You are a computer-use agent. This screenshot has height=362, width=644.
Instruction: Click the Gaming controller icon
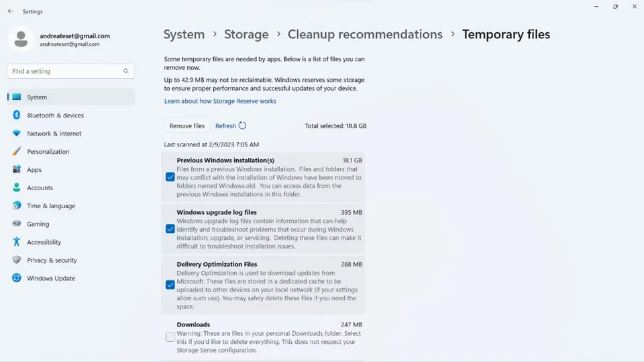point(16,224)
